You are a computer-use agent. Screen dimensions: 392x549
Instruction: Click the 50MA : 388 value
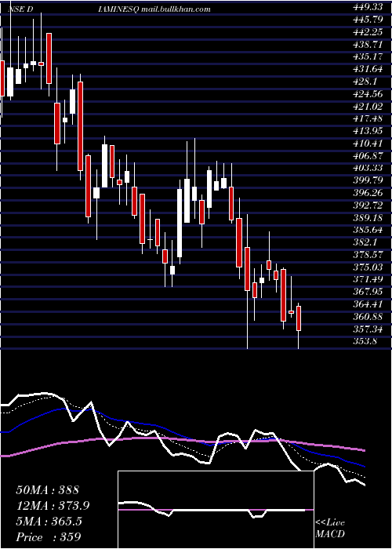pyautogui.click(x=48, y=490)
